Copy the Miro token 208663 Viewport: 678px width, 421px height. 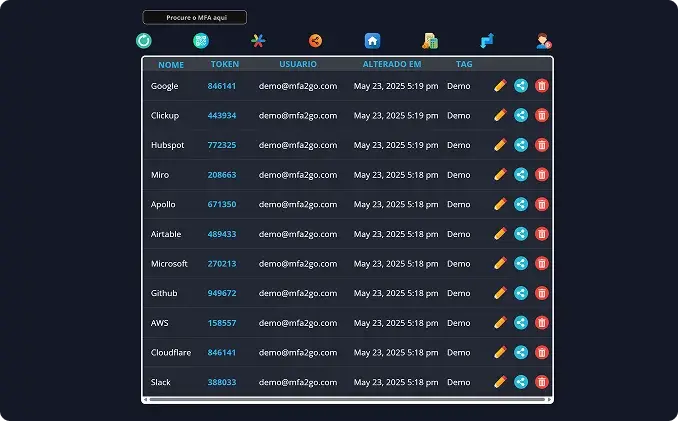(222, 175)
